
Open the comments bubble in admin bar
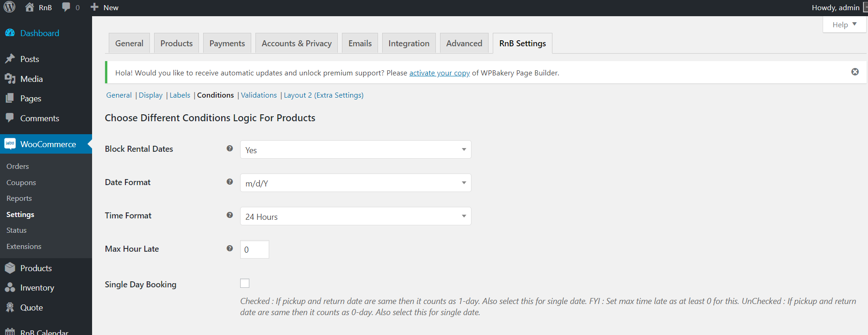tap(67, 7)
